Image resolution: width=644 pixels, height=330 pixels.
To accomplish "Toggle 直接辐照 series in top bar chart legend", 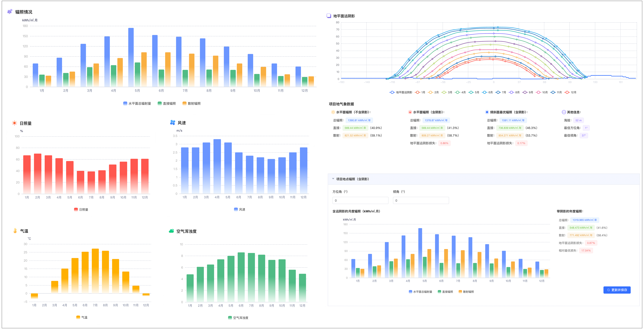I will coord(166,103).
